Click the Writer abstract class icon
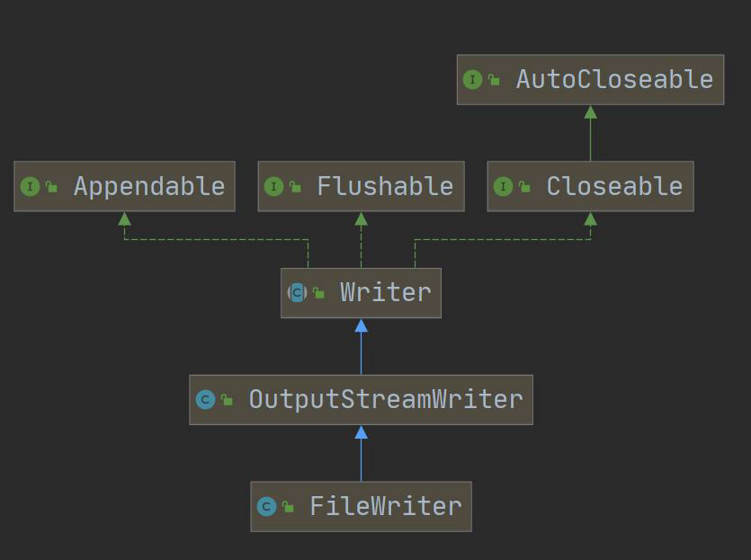 297,292
